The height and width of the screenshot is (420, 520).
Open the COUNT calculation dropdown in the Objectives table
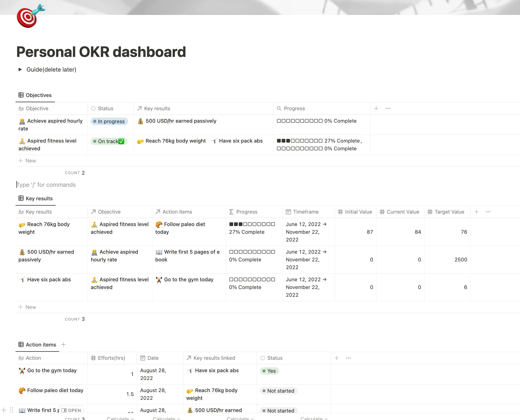pos(75,172)
